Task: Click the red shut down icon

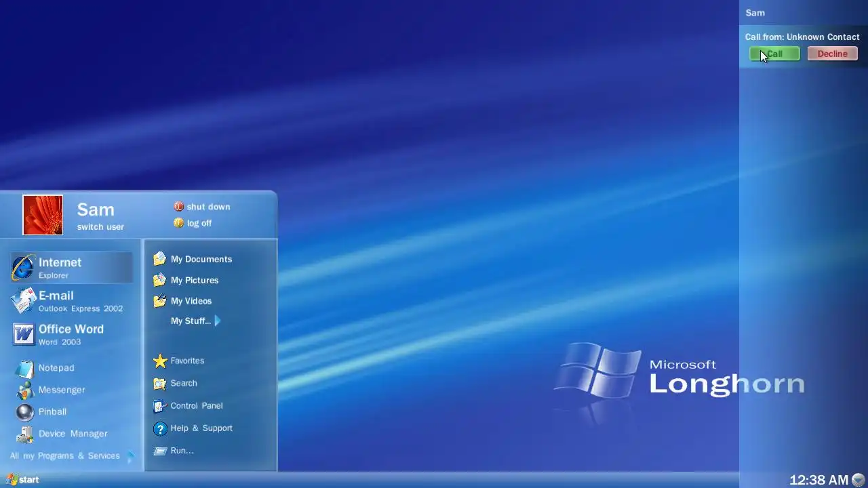Action: pyautogui.click(x=179, y=207)
